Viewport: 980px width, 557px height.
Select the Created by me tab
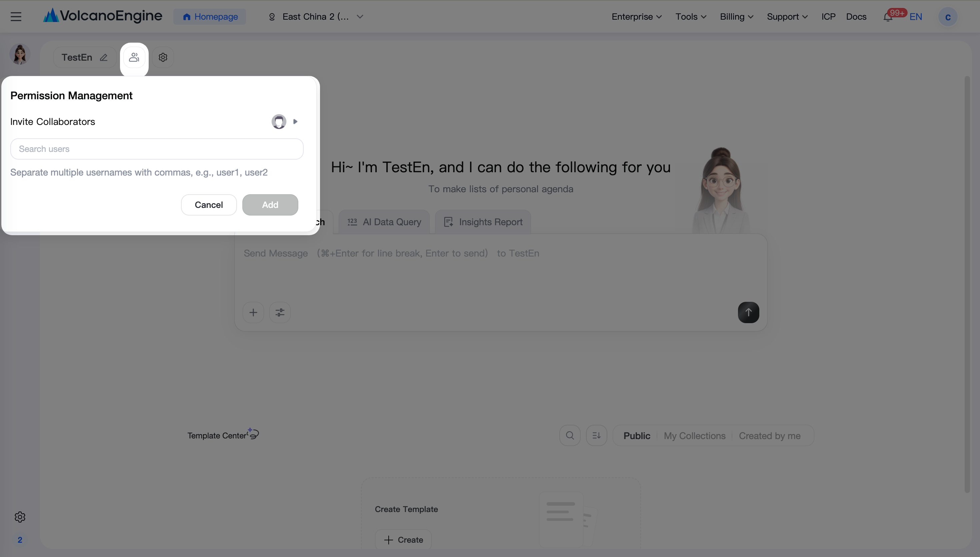(770, 436)
